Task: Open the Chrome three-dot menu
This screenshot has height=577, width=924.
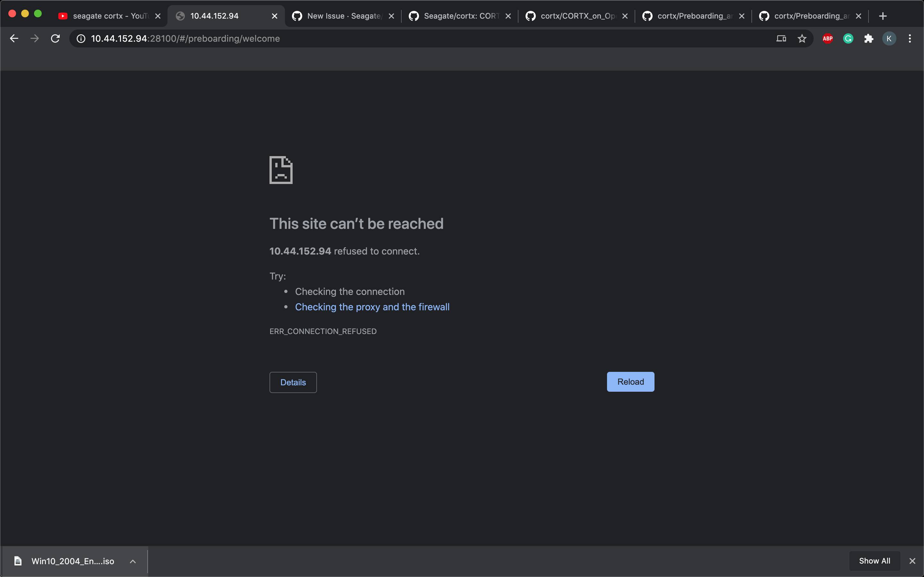Action: click(910, 38)
